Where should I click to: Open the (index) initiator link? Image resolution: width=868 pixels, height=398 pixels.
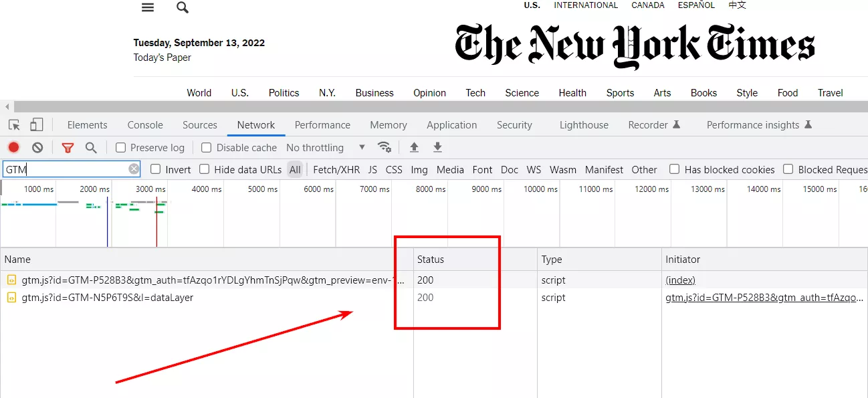point(680,280)
